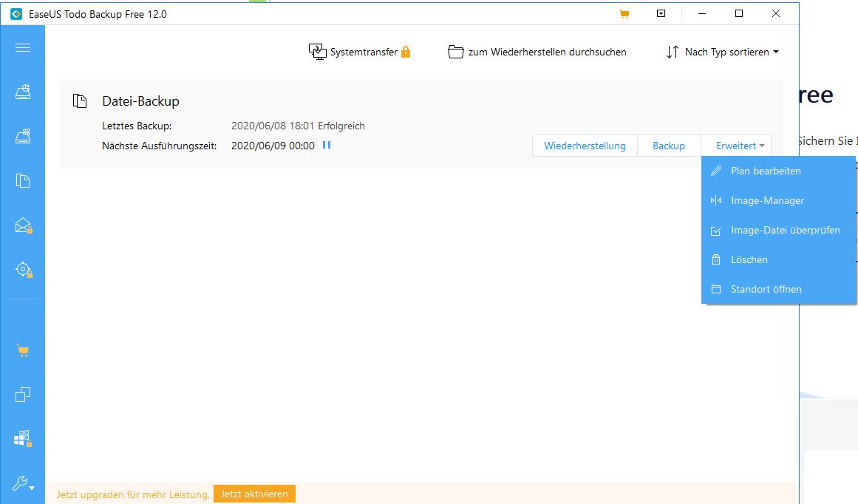Image resolution: width=858 pixels, height=504 pixels.
Task: Open the title bar dropdown box icon
Action: click(x=661, y=14)
